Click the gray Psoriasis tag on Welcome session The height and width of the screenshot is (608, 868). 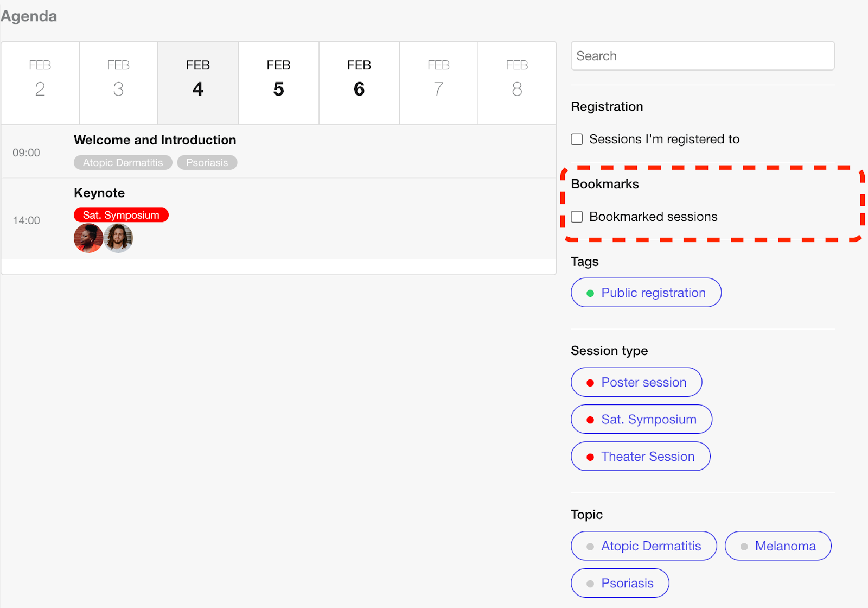click(x=207, y=162)
